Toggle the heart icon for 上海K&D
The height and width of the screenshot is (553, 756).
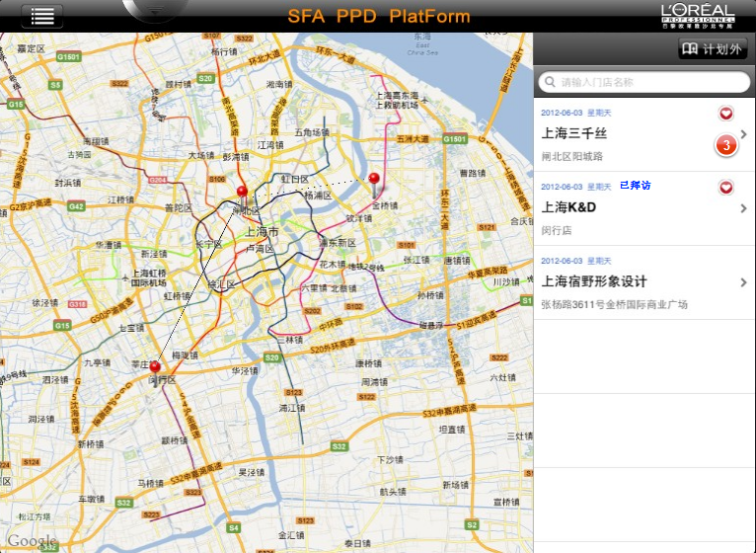pos(726,188)
